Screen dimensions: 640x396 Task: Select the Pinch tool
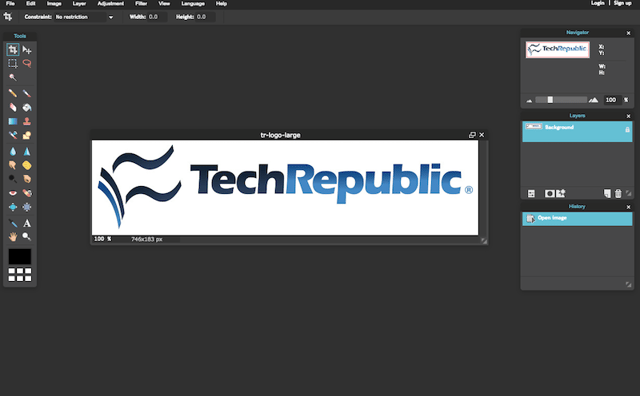tap(27, 207)
